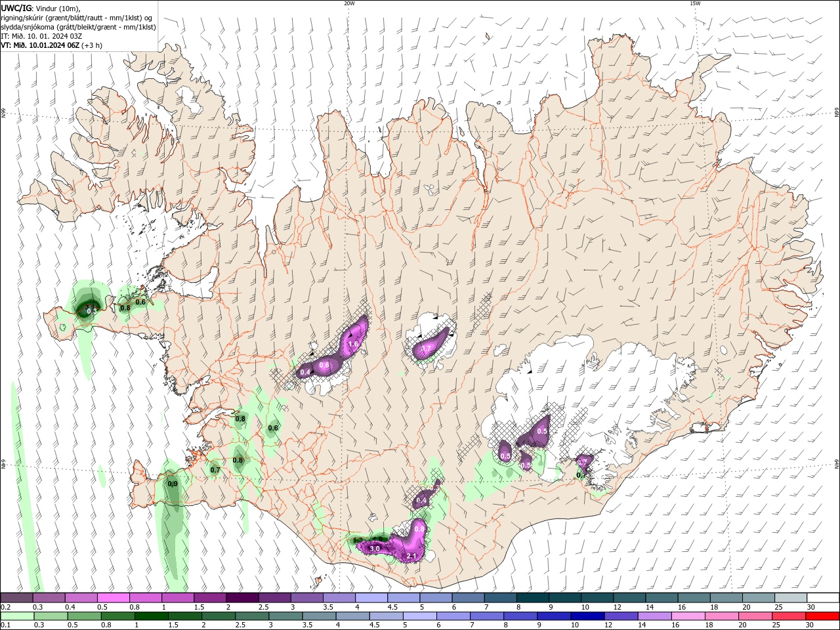Screen dimensions: 840x630
Task: Click the 'slydda/snjókoma' legend description line
Action: (78, 27)
